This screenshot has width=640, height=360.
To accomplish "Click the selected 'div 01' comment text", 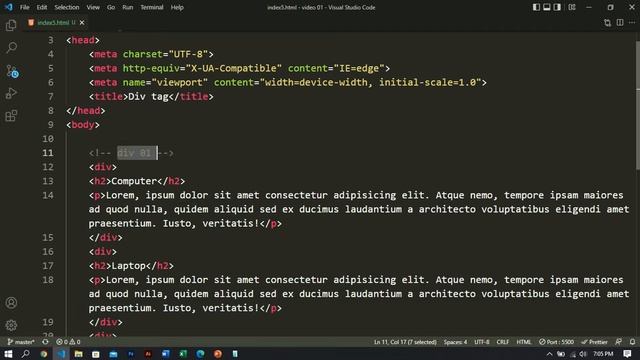I will coord(137,153).
